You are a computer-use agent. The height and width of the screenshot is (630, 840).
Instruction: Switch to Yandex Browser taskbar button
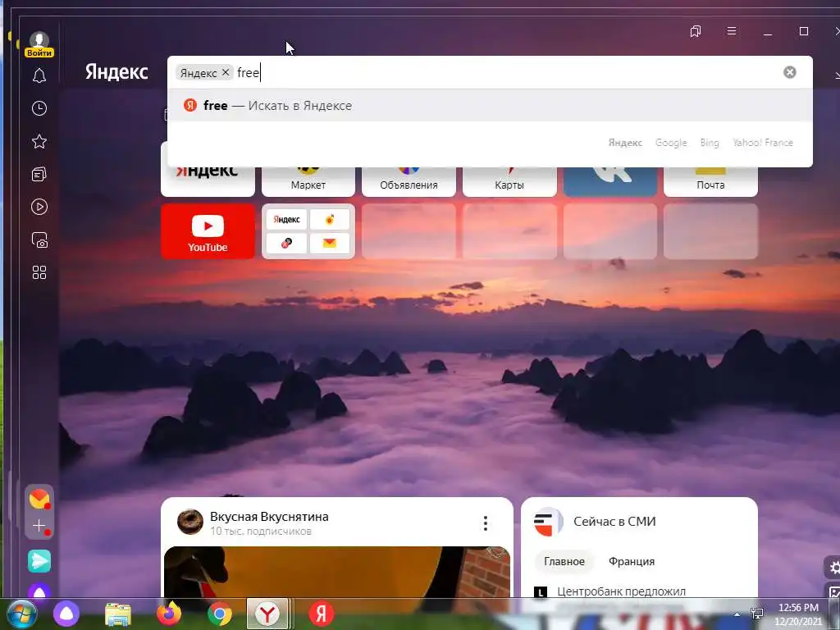click(x=268, y=614)
